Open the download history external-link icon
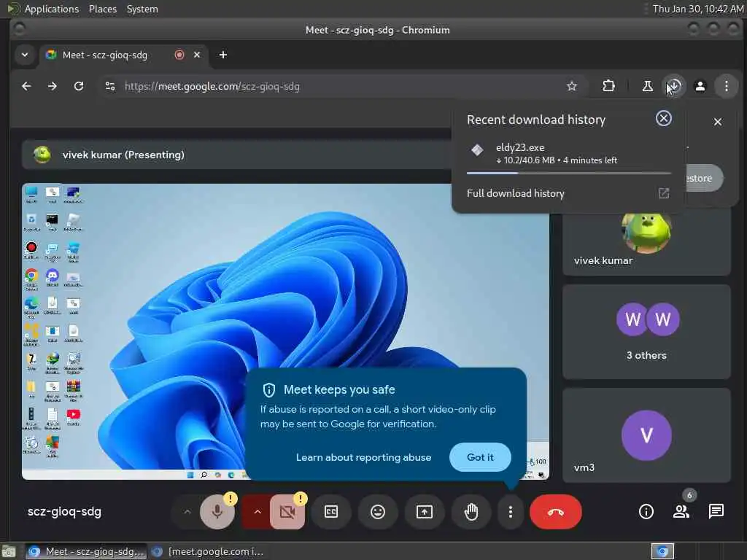The width and height of the screenshot is (747, 560). pyautogui.click(x=664, y=193)
